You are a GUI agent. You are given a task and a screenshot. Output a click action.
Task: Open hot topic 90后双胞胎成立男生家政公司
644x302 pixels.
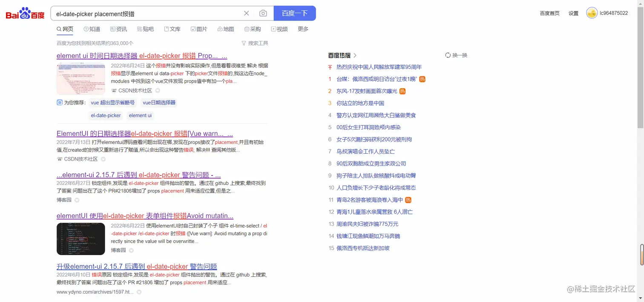coord(371,164)
